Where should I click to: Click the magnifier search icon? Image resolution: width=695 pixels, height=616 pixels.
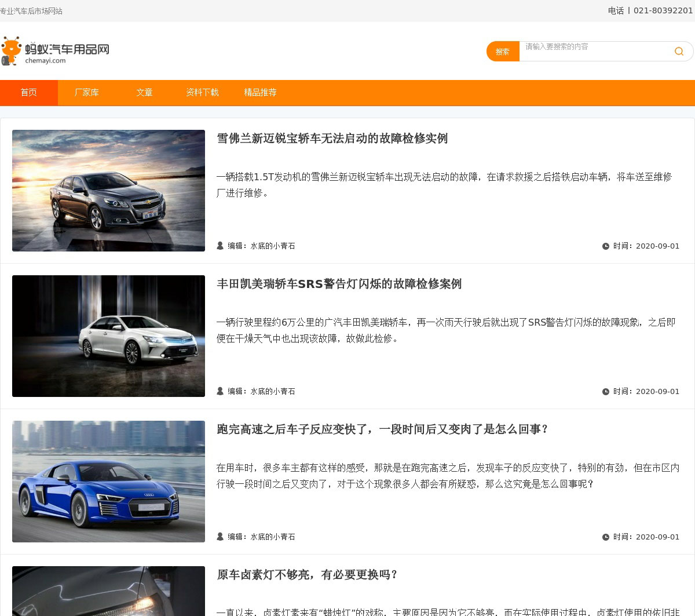coord(679,52)
